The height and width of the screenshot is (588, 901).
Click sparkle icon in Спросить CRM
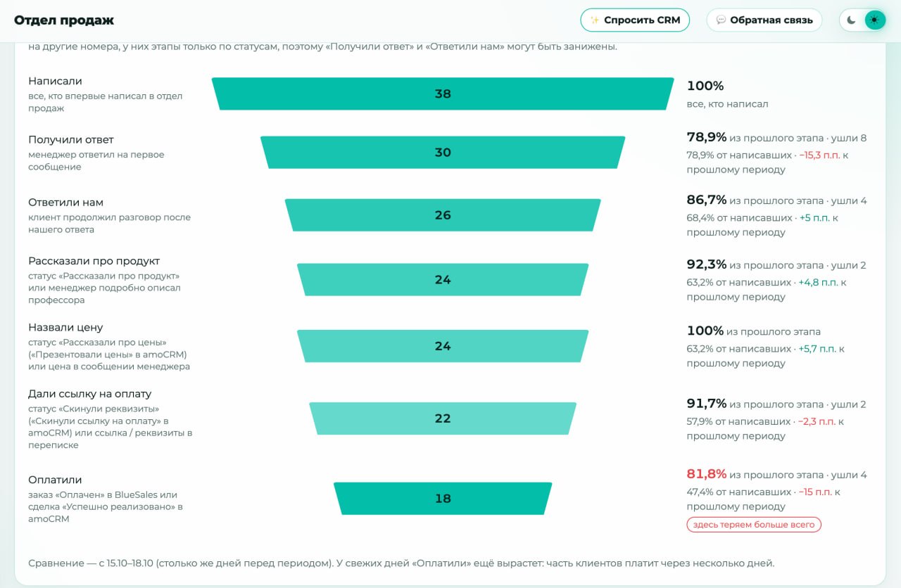tap(595, 20)
